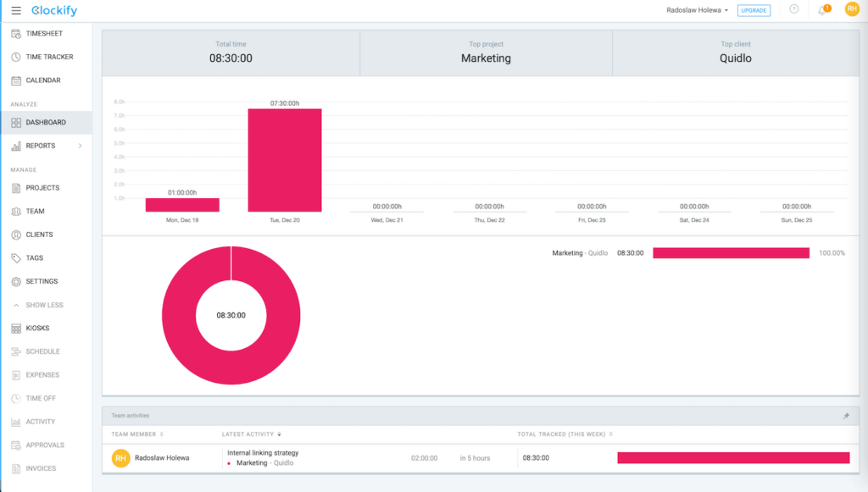Click the Time Off clock icon
Viewport: 868px width, 492px height.
click(x=16, y=398)
